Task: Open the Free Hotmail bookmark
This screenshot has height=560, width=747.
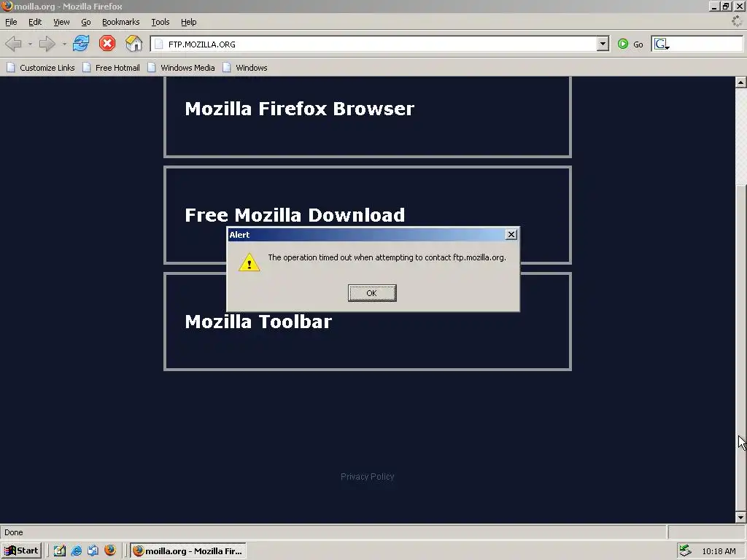Action: tap(111, 68)
